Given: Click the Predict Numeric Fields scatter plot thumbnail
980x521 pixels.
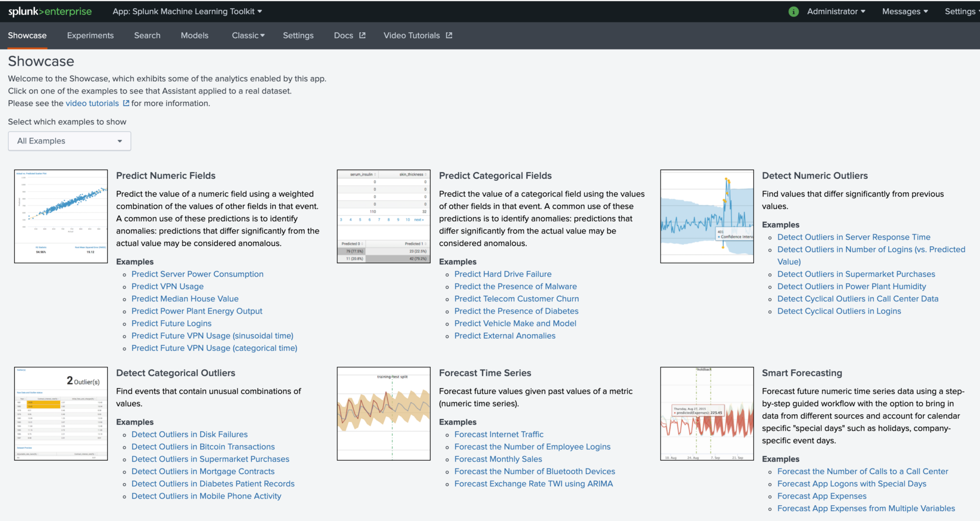Looking at the screenshot, I should click(60, 216).
